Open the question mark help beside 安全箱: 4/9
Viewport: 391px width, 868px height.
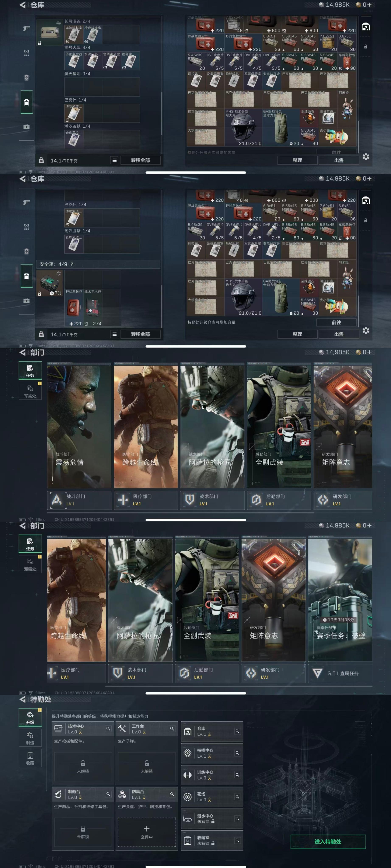pos(71,264)
